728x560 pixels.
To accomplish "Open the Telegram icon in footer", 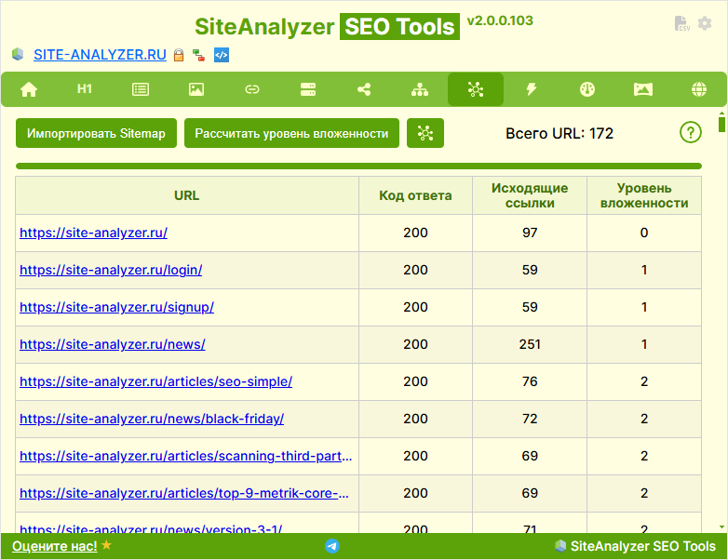I will point(332,546).
